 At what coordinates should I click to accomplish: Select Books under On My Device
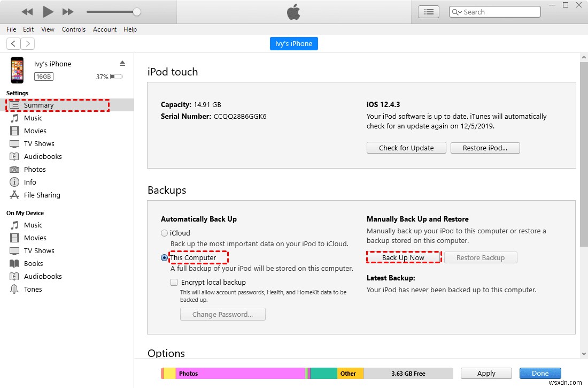click(x=32, y=263)
